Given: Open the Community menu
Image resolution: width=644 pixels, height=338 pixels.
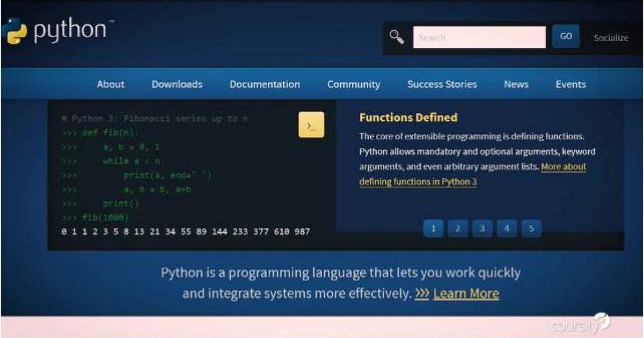Looking at the screenshot, I should 354,84.
